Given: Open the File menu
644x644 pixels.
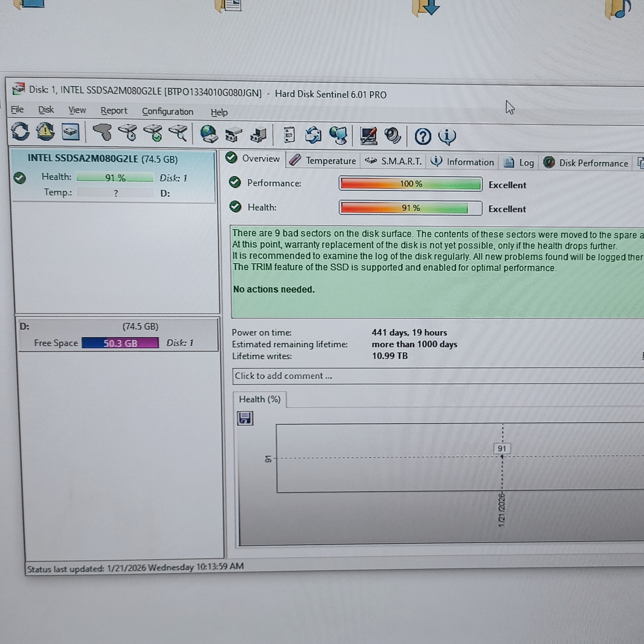Looking at the screenshot, I should point(17,109).
